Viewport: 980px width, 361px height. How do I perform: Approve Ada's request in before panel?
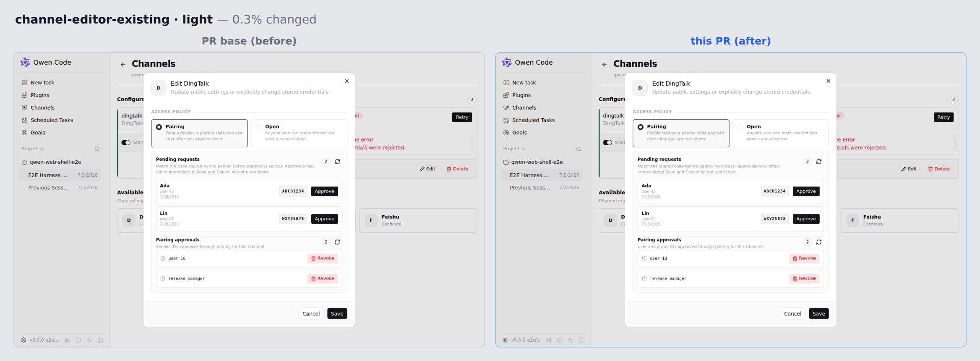[325, 191]
